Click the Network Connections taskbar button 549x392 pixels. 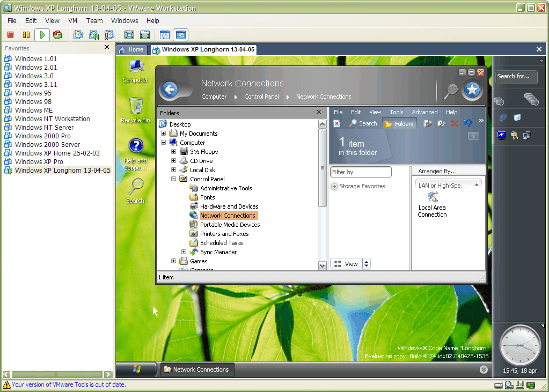pyautogui.click(x=197, y=369)
